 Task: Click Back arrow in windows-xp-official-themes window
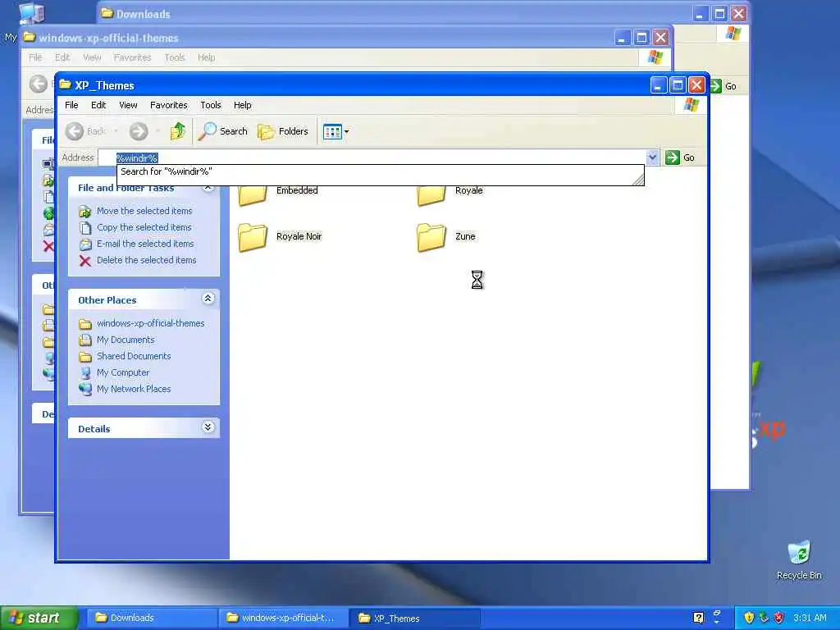(38, 84)
